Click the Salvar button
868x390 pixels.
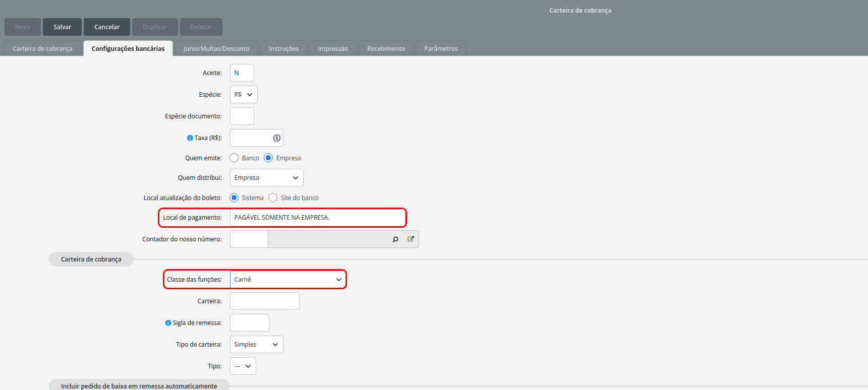(x=63, y=27)
